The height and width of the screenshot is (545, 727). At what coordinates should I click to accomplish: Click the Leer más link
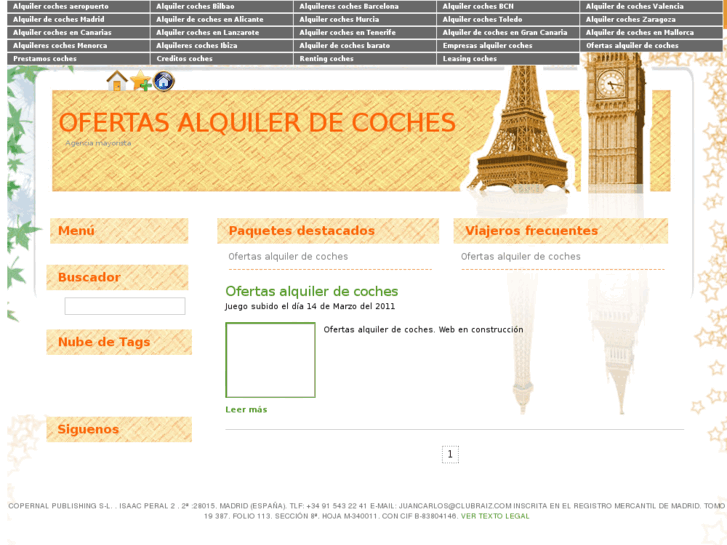tap(246, 410)
